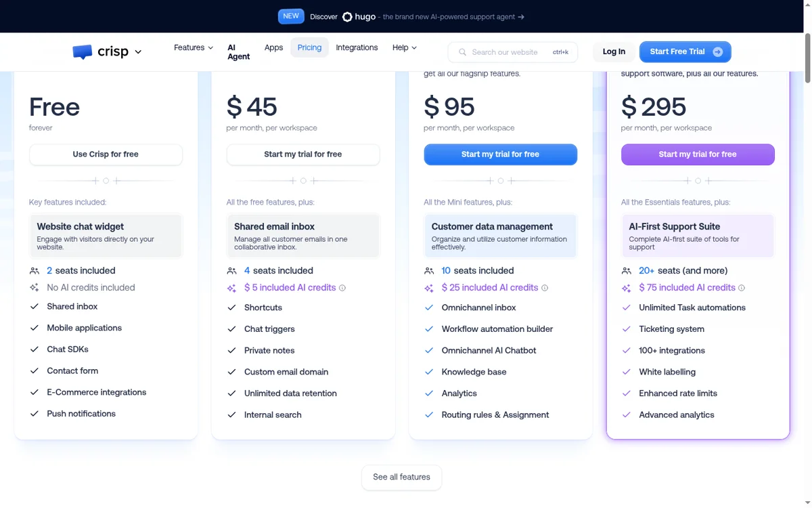Click Workflow automation builder feature text
The image size is (812, 508).
pos(497,329)
